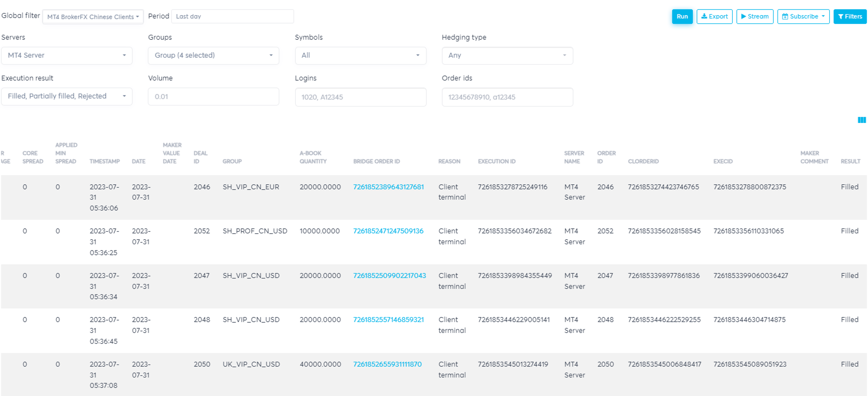868x396 pixels.
Task: Toggle the Filters panel
Action: tap(850, 16)
